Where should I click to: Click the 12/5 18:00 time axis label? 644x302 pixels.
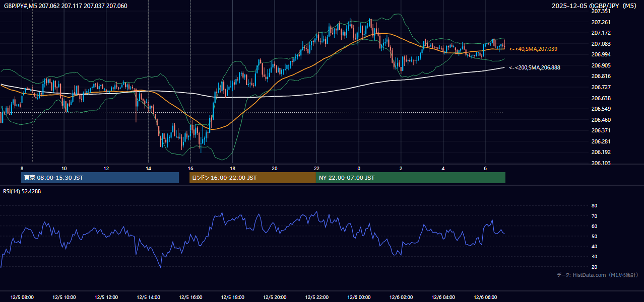232,297
